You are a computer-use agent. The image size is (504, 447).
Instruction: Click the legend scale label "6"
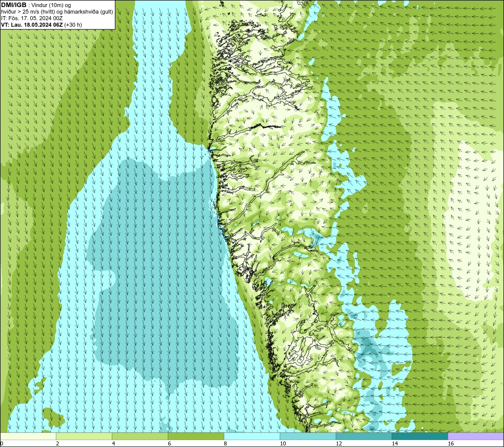[x=169, y=443]
